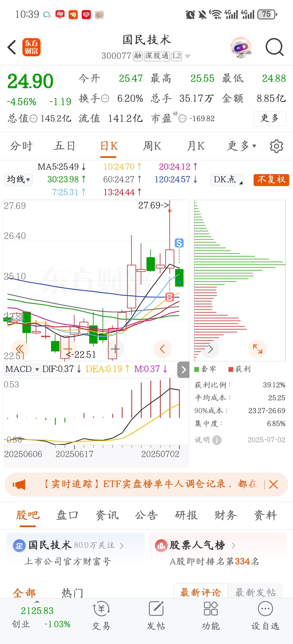Tap the 说明 info circle icon
Screen dimensions: 293x644
(x=217, y=440)
